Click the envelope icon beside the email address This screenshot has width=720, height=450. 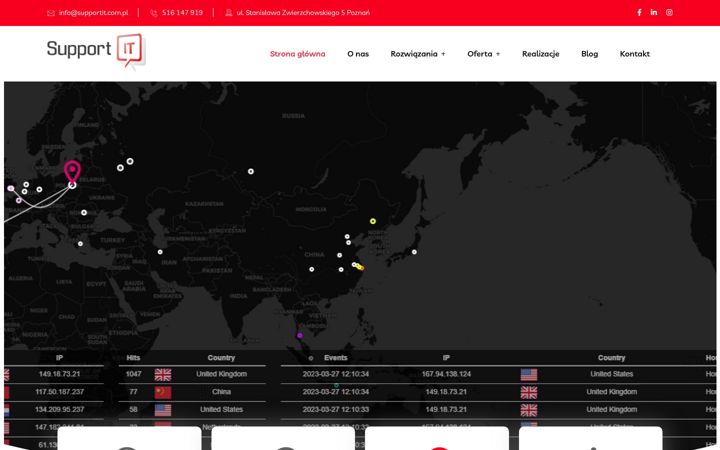pos(51,13)
